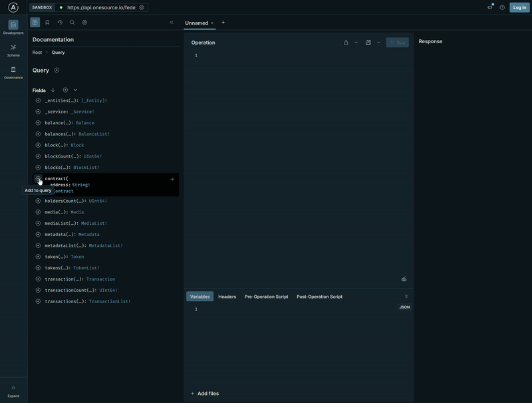Open Explorer settings via the gear icon
Image resolution: width=532 pixels, height=403 pixels.
[84, 22]
